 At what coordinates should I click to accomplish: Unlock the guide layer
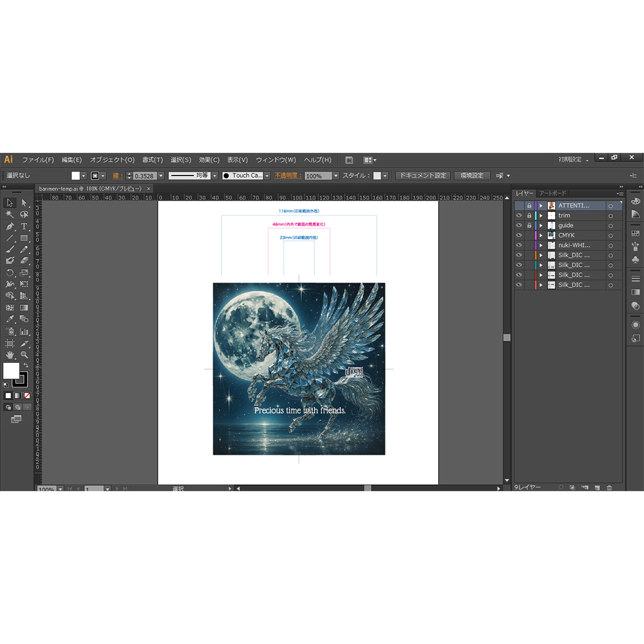529,225
